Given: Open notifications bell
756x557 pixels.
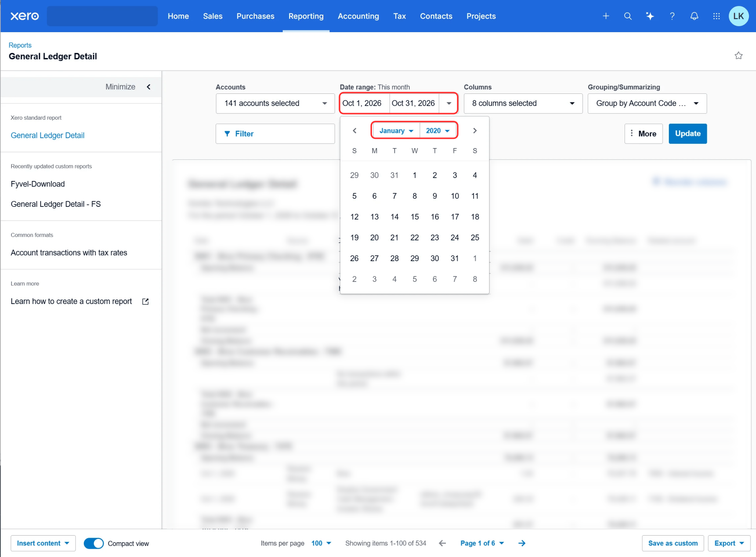Looking at the screenshot, I should pyautogui.click(x=694, y=16).
